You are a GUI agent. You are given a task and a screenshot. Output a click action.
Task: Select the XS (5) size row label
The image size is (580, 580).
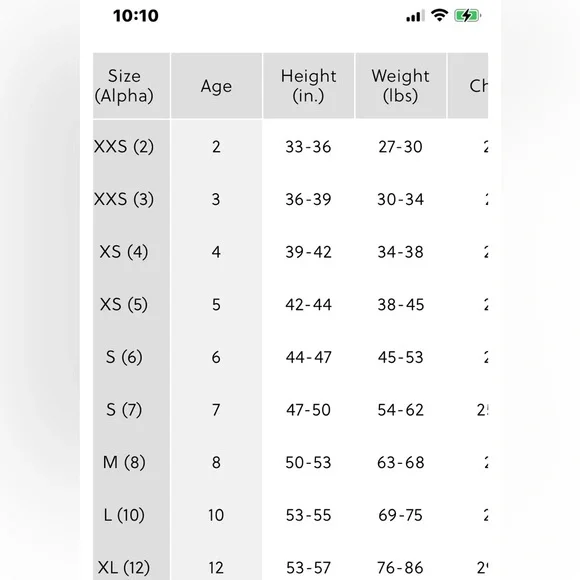[124, 304]
